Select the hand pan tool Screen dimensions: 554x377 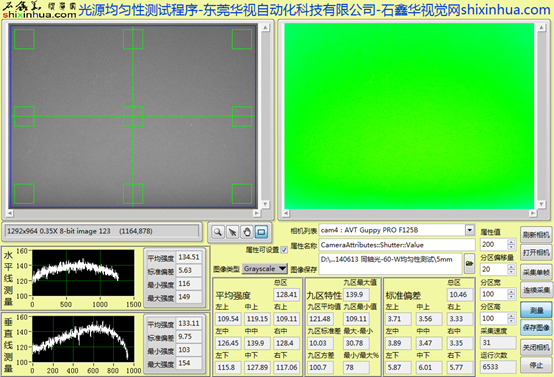point(247,232)
